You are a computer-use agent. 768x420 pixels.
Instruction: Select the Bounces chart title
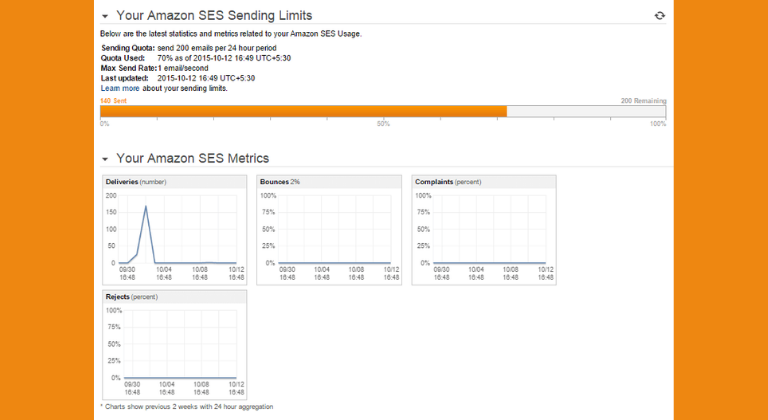click(x=280, y=181)
